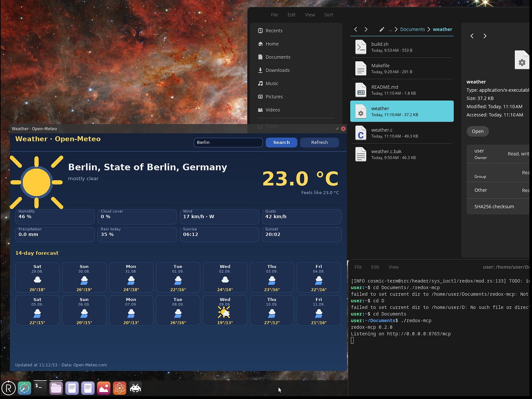Open Downloads in the file manager sidebar
The width and height of the screenshot is (532, 399).
[x=296, y=70]
